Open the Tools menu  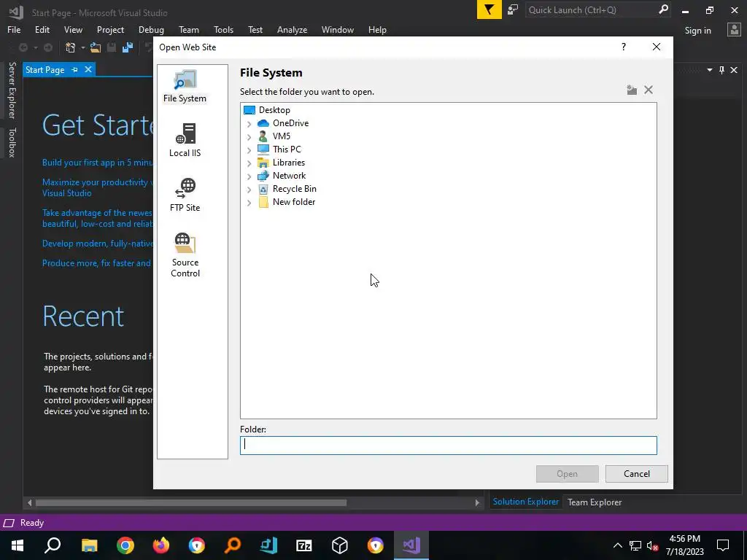click(x=223, y=29)
